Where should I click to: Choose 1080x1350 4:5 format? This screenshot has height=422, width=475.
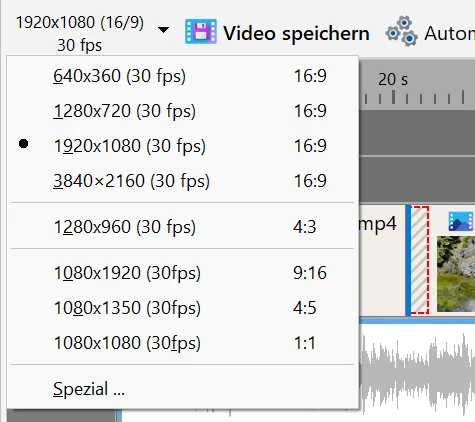click(182, 308)
